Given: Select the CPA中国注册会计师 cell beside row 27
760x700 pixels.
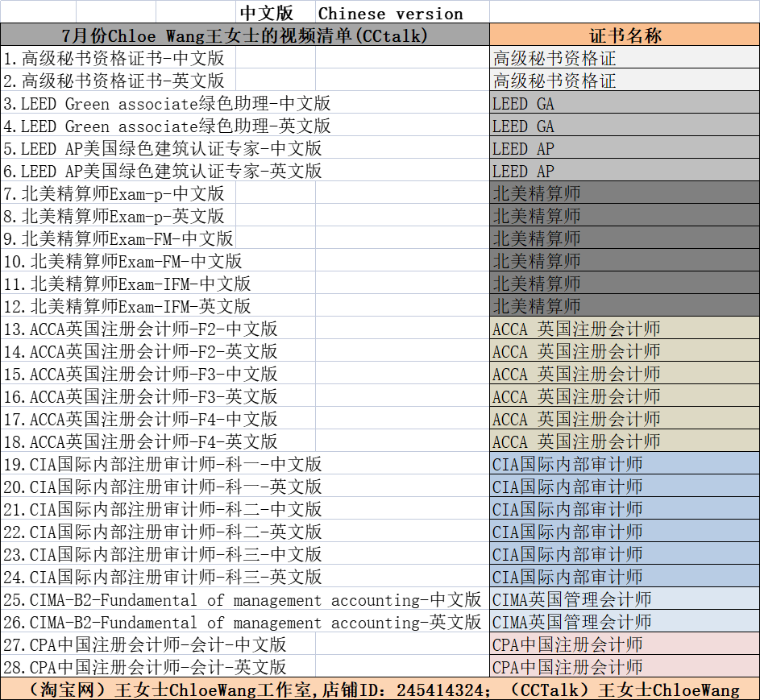Looking at the screenshot, I should coord(625,644).
